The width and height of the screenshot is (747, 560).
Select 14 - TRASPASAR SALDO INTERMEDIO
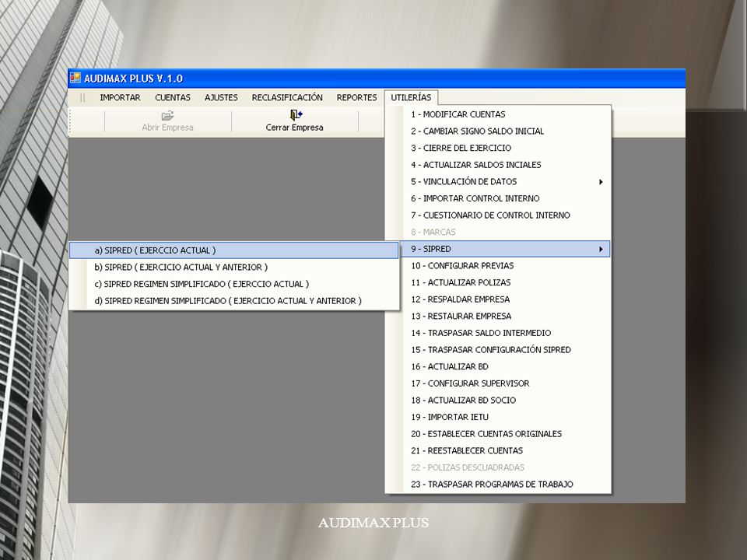498,333
